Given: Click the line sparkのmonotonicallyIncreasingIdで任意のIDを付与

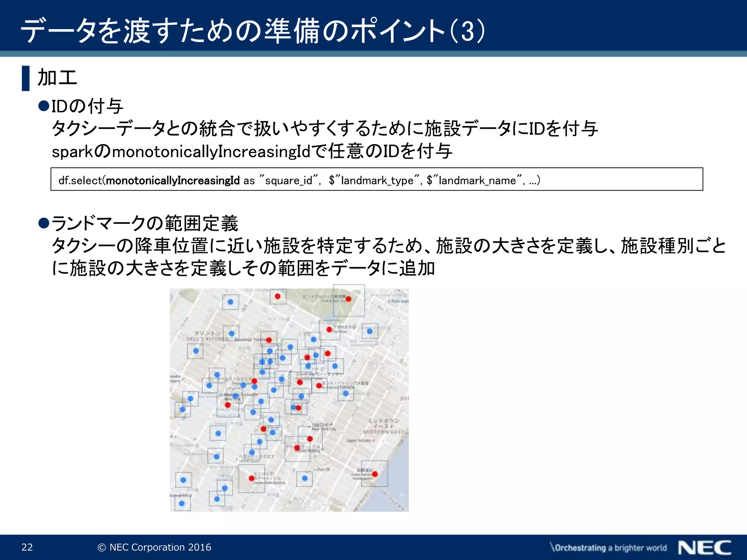Looking at the screenshot, I should tap(252, 151).
